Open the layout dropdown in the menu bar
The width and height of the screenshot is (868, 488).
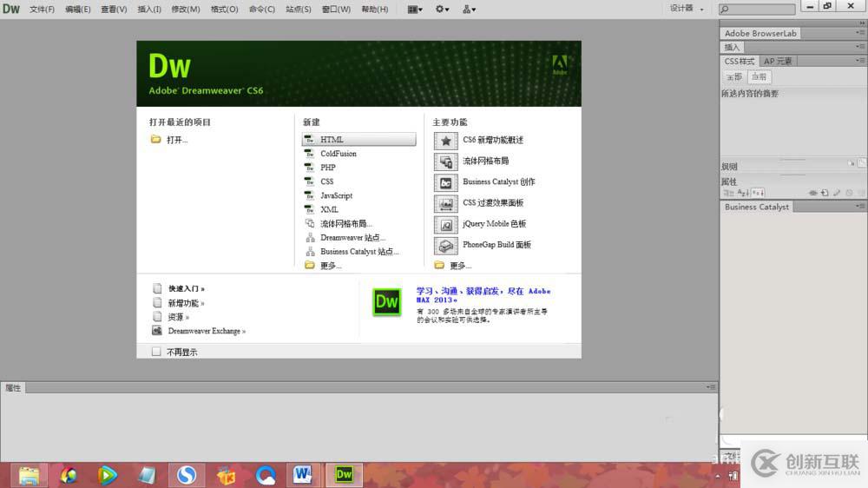(x=415, y=9)
